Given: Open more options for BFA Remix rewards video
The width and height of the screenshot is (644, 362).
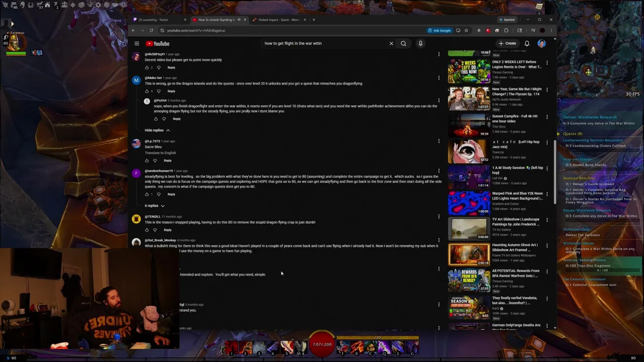Looking at the screenshot, I should (547, 272).
